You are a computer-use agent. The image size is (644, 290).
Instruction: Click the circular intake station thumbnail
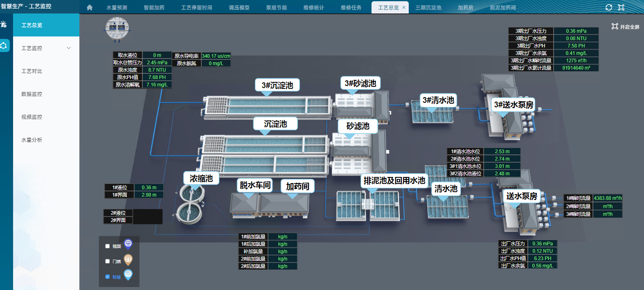[117, 29]
